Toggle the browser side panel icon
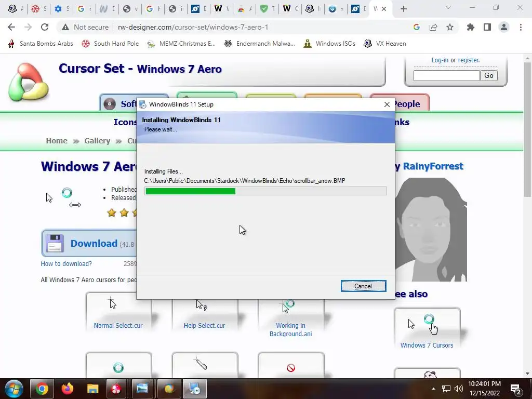 [x=487, y=27]
